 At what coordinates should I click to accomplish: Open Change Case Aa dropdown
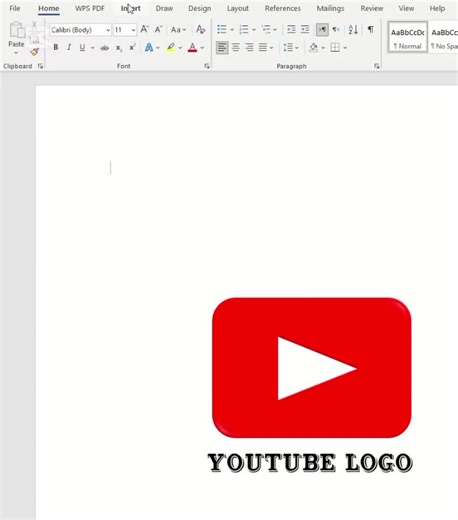click(178, 30)
